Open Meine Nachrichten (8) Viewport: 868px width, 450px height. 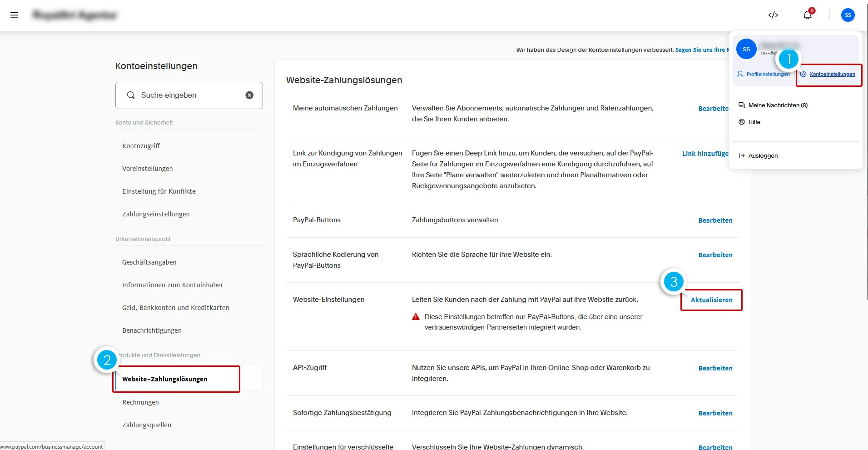778,105
